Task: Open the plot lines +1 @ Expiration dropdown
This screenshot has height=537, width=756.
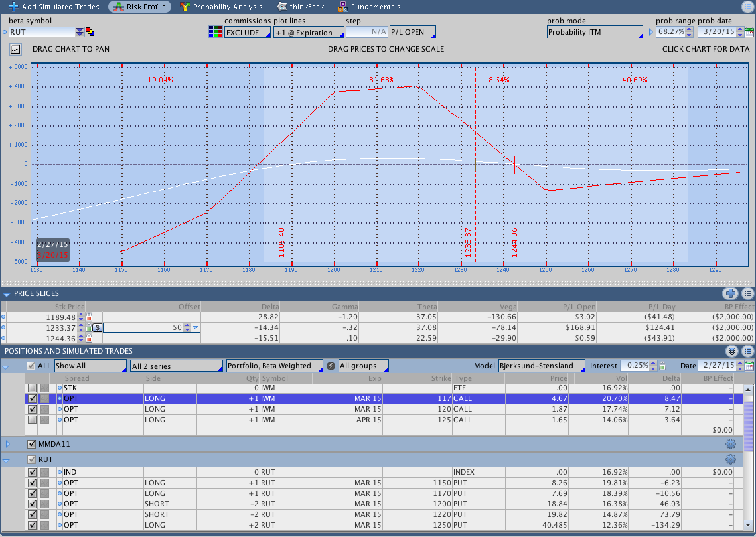Action: [309, 33]
